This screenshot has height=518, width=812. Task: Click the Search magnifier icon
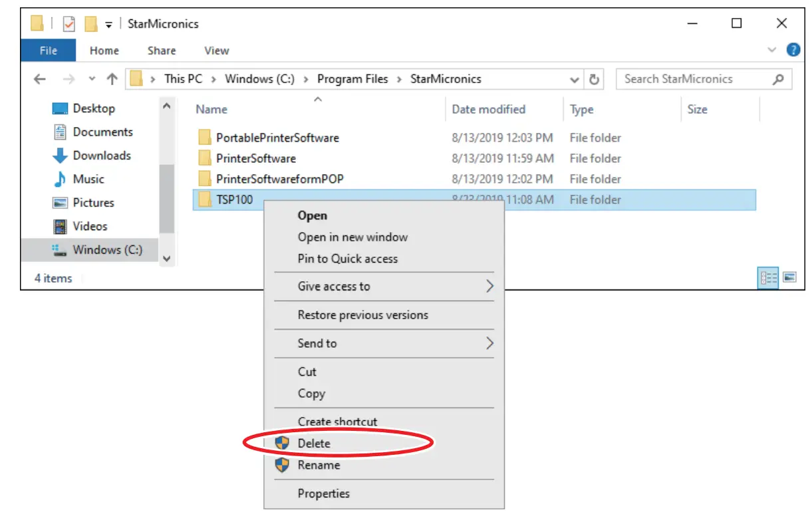click(x=778, y=78)
